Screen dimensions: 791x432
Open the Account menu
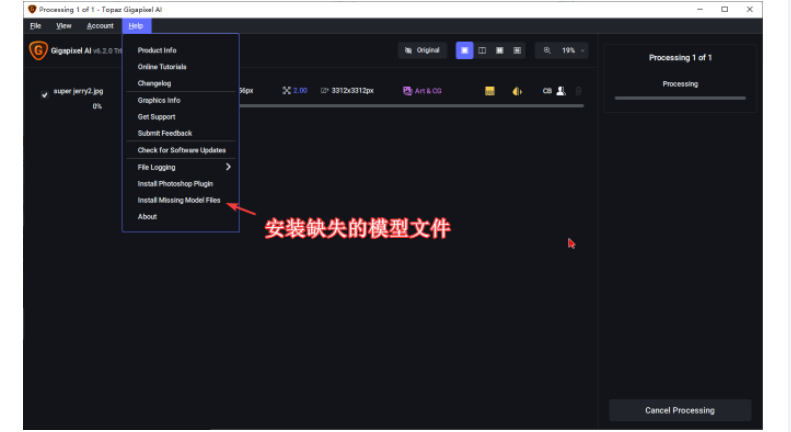pos(100,26)
